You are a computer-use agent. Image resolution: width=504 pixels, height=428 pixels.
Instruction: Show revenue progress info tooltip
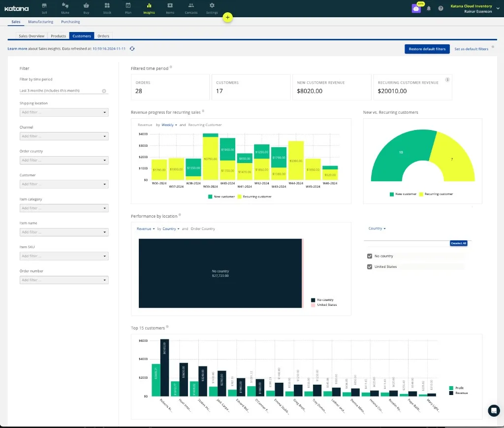pyautogui.click(x=203, y=111)
